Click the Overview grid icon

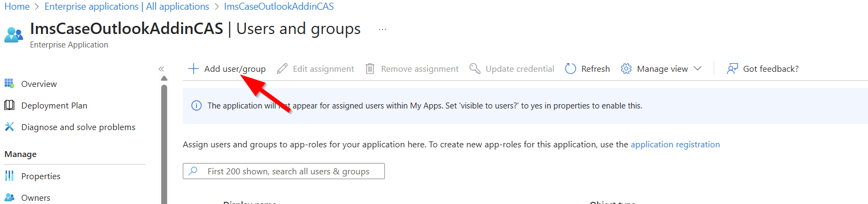coord(9,83)
